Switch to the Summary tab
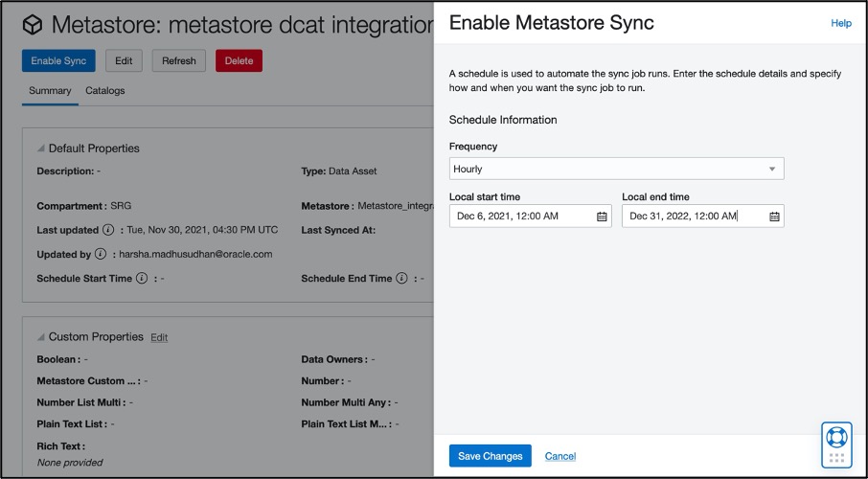This screenshot has height=479, width=868. pyautogui.click(x=50, y=91)
